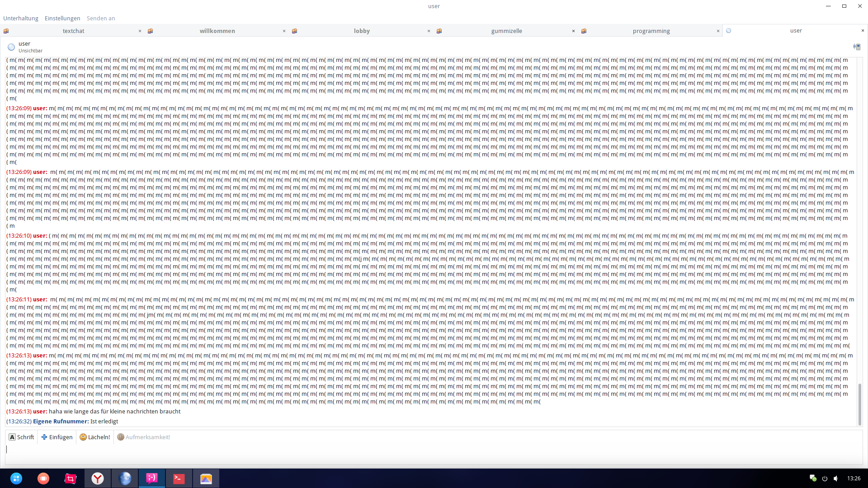Image resolution: width=868 pixels, height=488 pixels.
Task: Open the Unterhaltung menu
Action: click(21, 18)
